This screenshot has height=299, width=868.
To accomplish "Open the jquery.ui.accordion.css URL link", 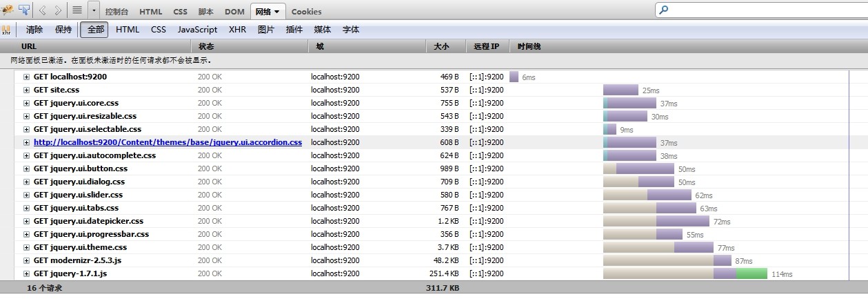I will [x=168, y=143].
